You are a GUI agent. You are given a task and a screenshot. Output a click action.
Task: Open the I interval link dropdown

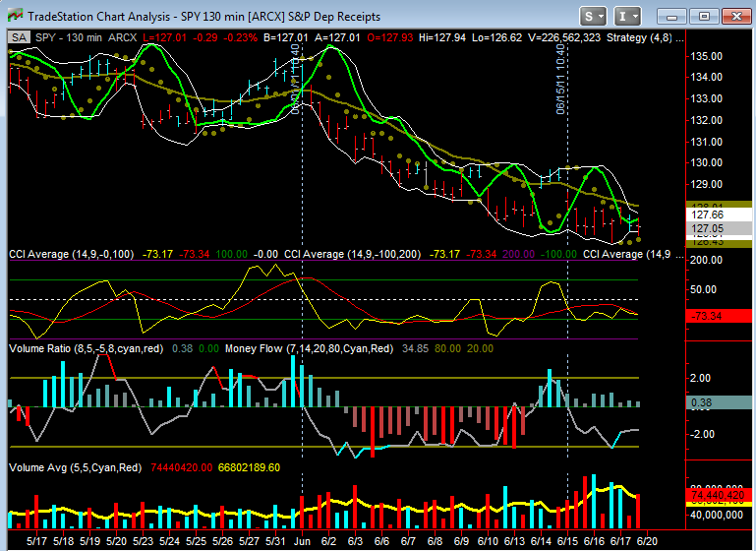click(627, 17)
